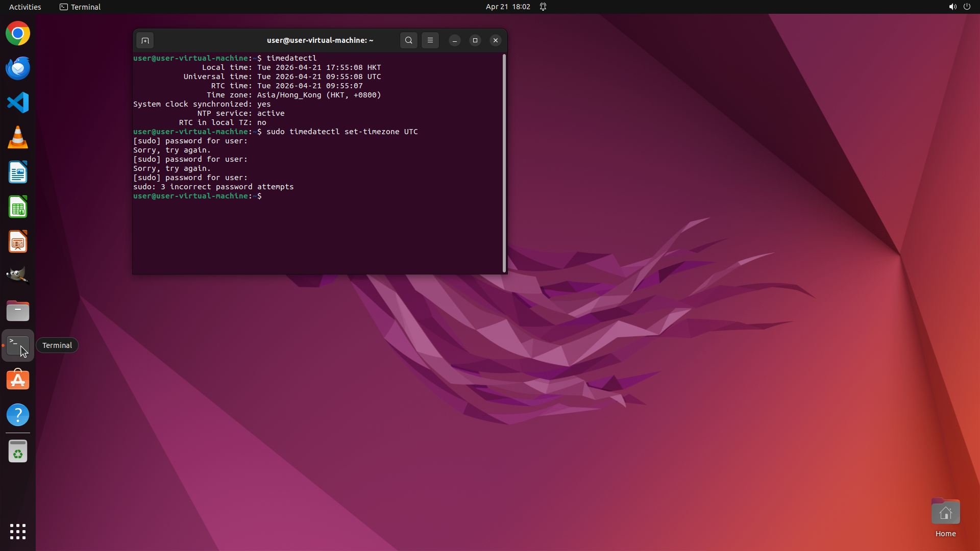Launch Google Chrome from the dock

(x=18, y=34)
